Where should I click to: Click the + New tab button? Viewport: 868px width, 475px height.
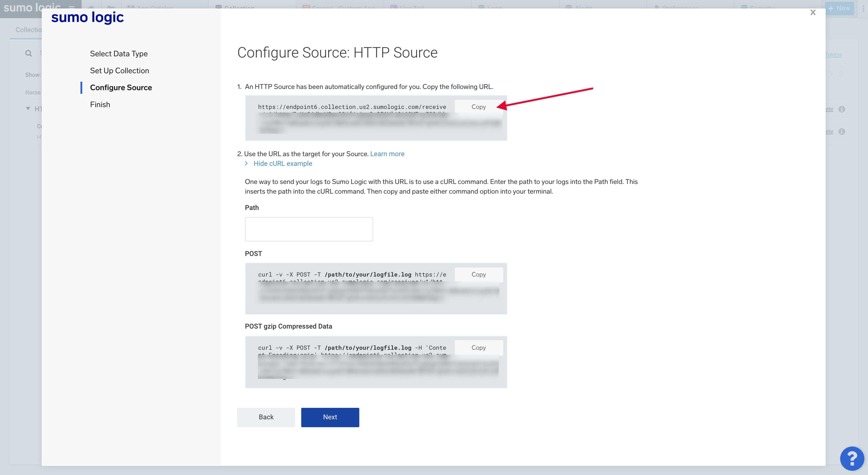pyautogui.click(x=839, y=8)
